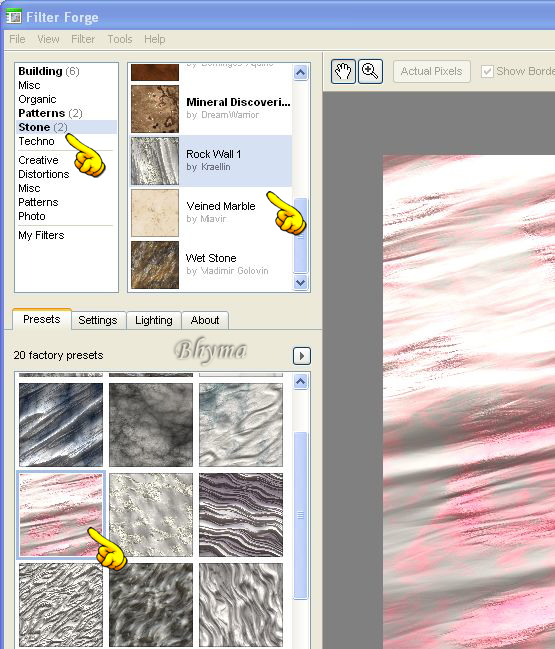
Task: Choose the gray rippled sand preset
Action: point(61,605)
